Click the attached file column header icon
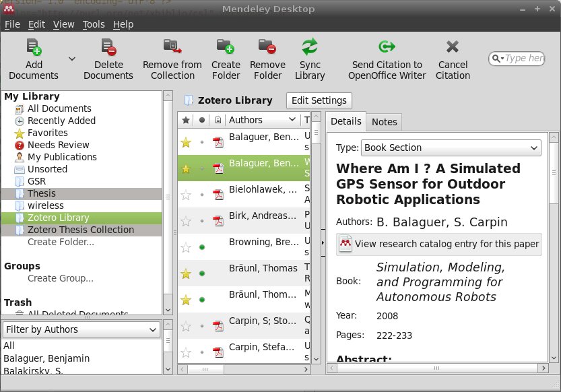This screenshot has width=561, height=392. pos(218,120)
